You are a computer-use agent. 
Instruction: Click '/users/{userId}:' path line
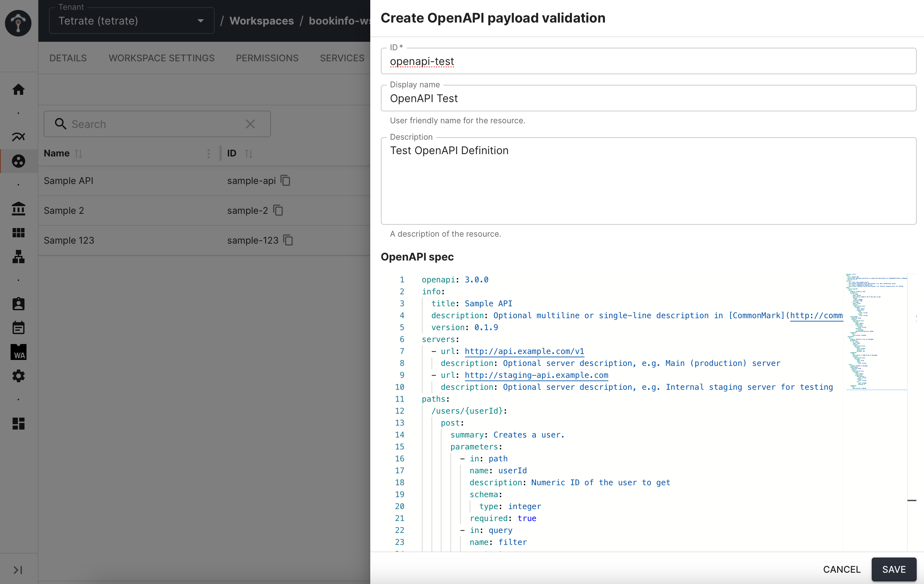coord(469,411)
